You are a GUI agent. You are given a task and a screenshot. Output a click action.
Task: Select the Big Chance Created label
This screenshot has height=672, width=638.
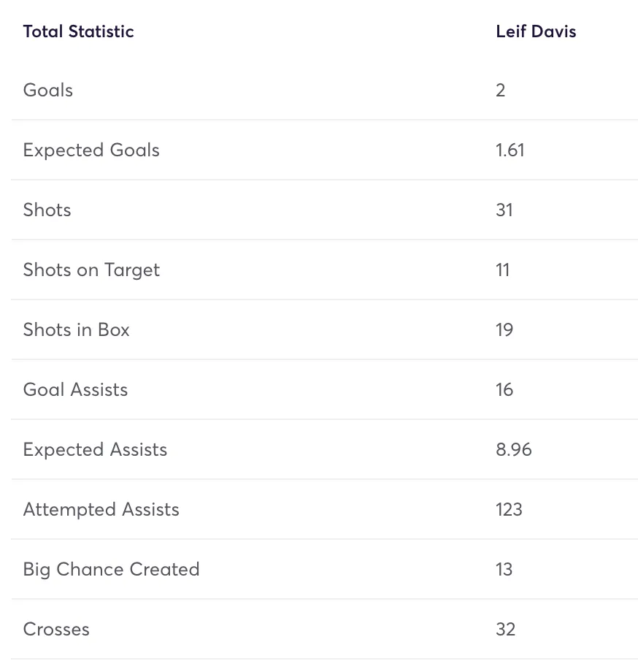(112, 570)
